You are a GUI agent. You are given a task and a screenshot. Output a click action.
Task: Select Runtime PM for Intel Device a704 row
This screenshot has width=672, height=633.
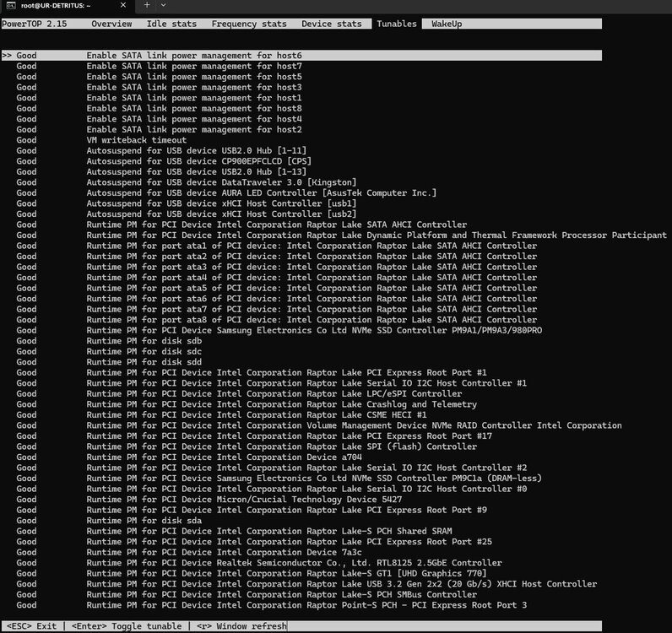point(189,457)
